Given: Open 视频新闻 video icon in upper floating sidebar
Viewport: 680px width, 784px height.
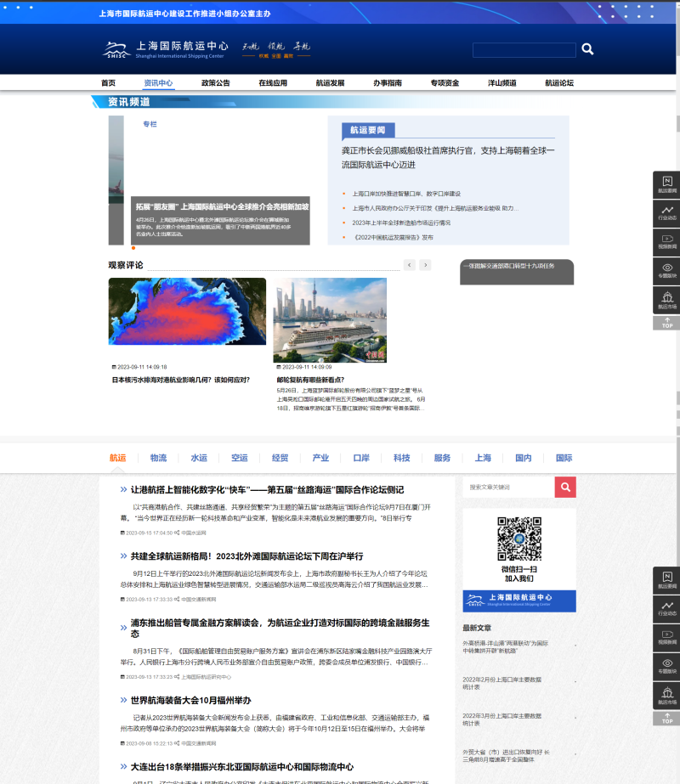Looking at the screenshot, I should coord(667,241).
